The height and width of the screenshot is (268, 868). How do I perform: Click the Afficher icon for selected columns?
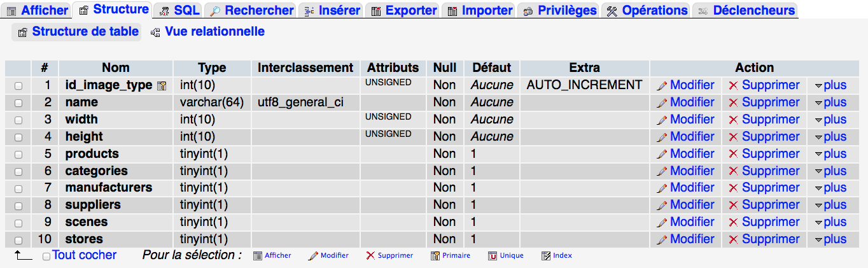click(x=258, y=256)
